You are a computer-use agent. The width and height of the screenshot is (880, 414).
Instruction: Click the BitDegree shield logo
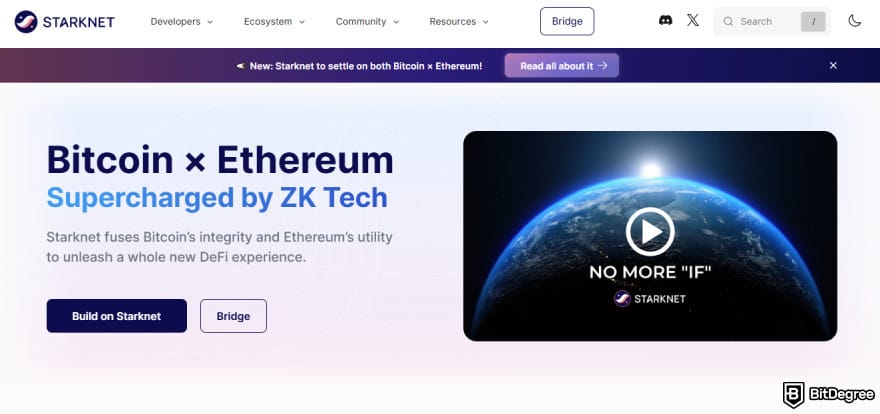point(794,394)
